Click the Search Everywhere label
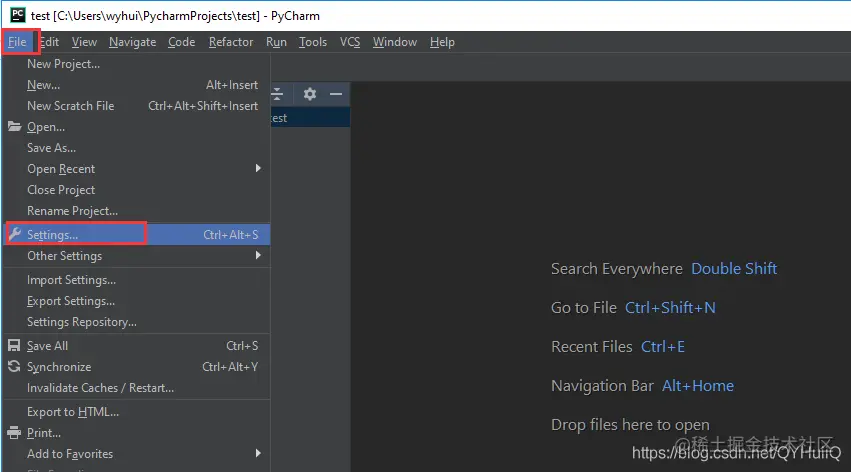 (617, 269)
